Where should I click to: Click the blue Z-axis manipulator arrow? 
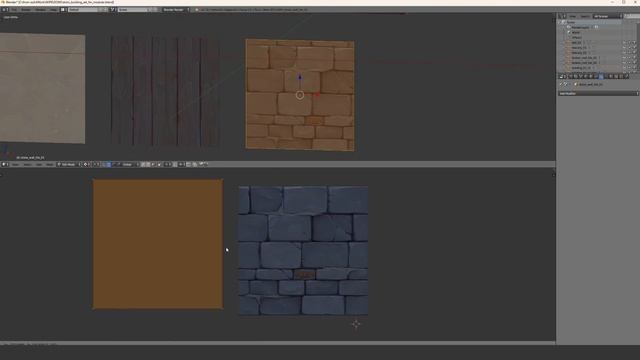pos(300,78)
